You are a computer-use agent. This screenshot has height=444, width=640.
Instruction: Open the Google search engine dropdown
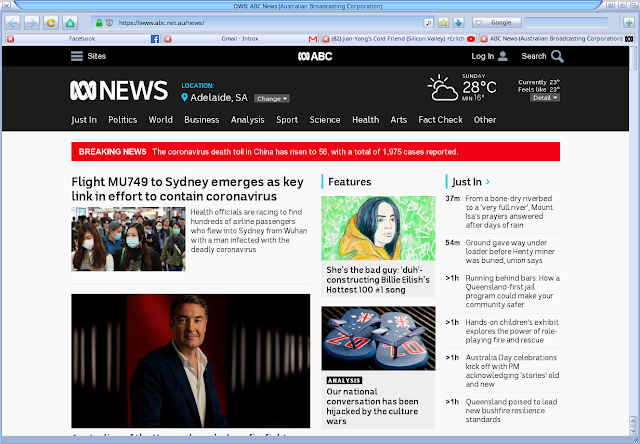click(x=497, y=22)
